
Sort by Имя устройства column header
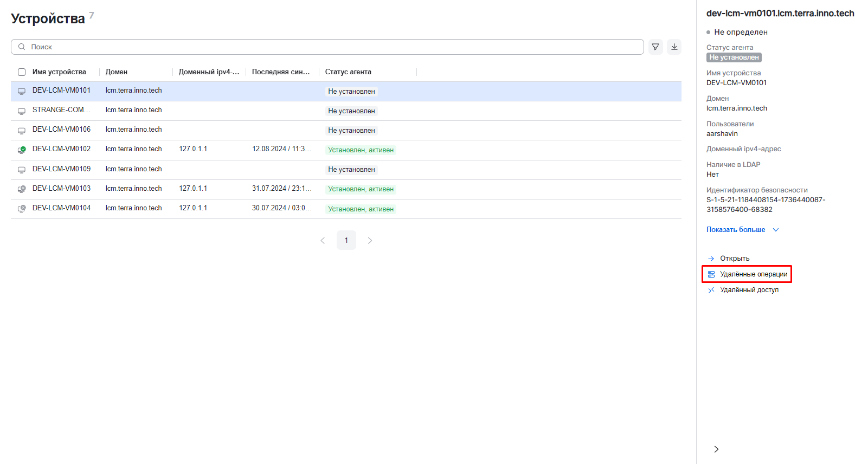(59, 72)
